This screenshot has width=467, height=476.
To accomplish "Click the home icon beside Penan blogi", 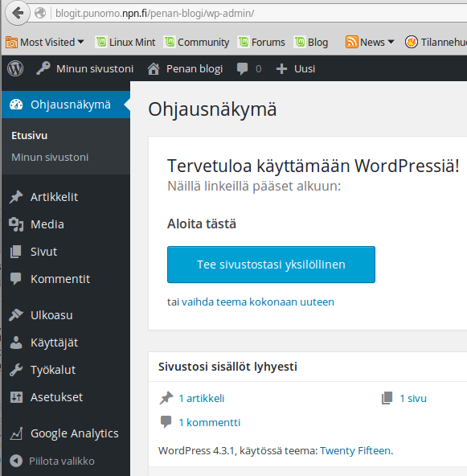I will click(x=154, y=69).
